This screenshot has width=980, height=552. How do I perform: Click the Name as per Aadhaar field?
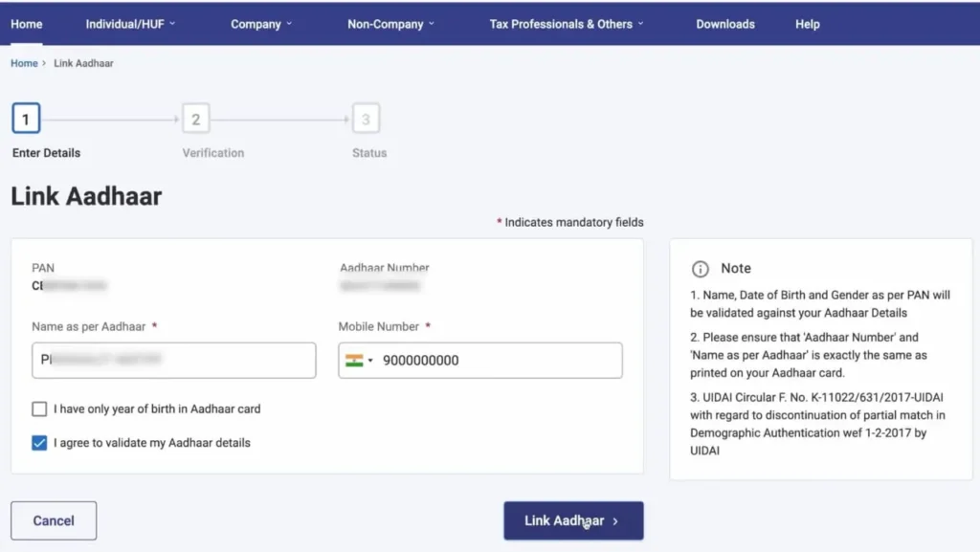pos(173,361)
